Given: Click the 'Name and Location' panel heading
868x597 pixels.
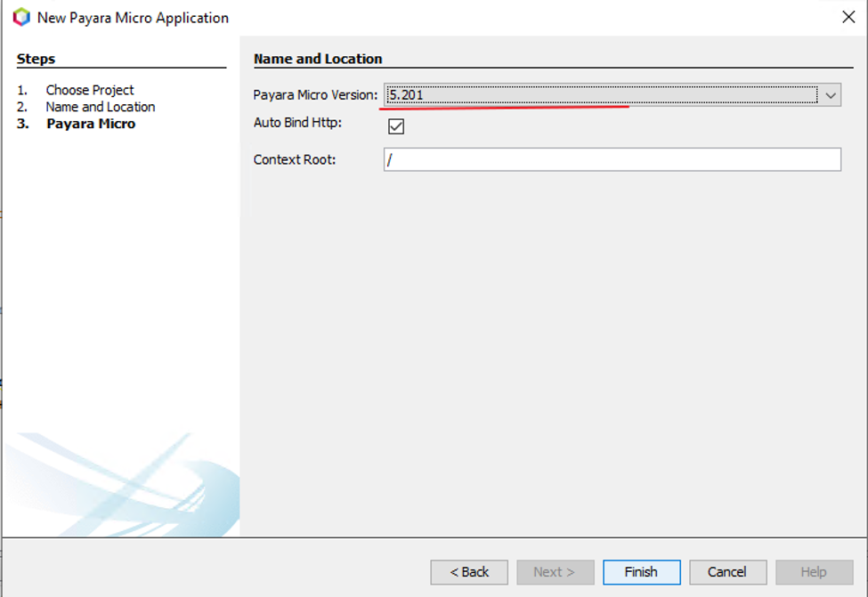Looking at the screenshot, I should click(x=318, y=59).
